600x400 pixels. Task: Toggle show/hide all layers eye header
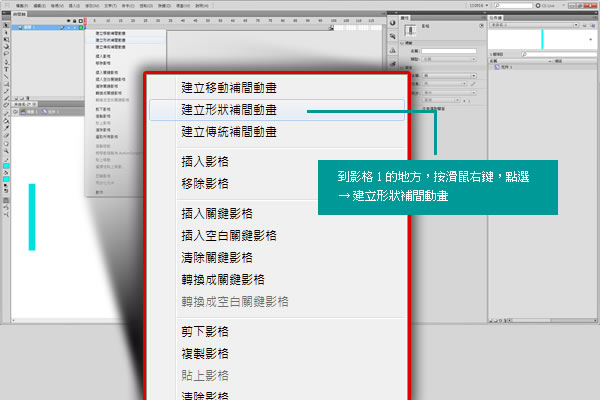[x=68, y=21]
